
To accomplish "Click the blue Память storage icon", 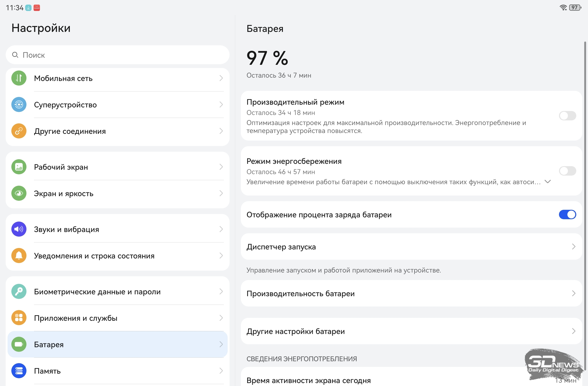I will tap(19, 371).
